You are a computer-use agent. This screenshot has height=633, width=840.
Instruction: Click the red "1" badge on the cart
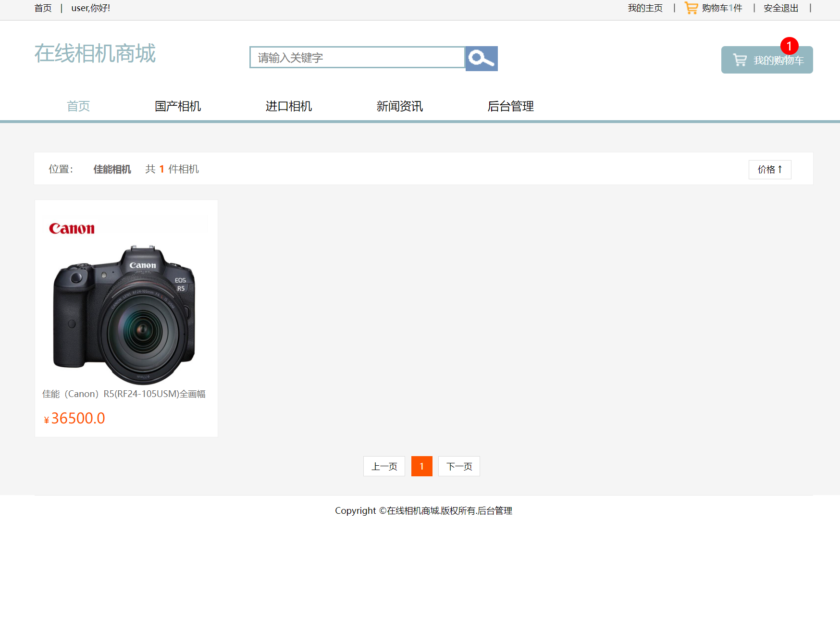point(790,46)
